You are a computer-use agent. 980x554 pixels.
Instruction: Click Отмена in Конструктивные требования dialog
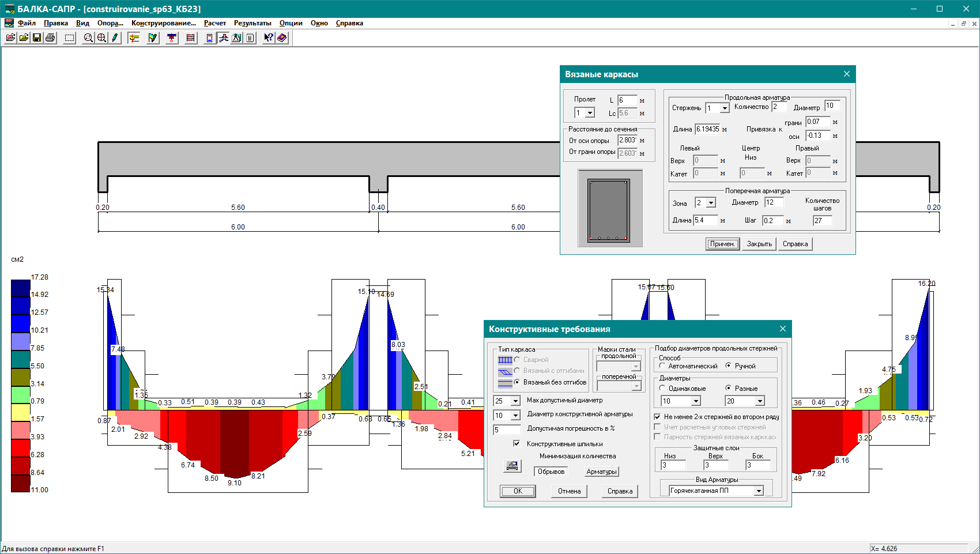point(569,491)
